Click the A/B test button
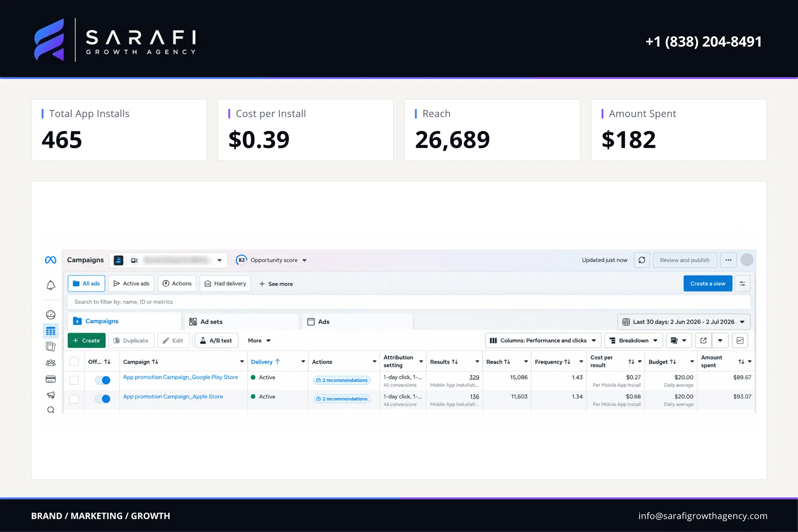Viewport: 798px width, 532px height. [x=216, y=340]
